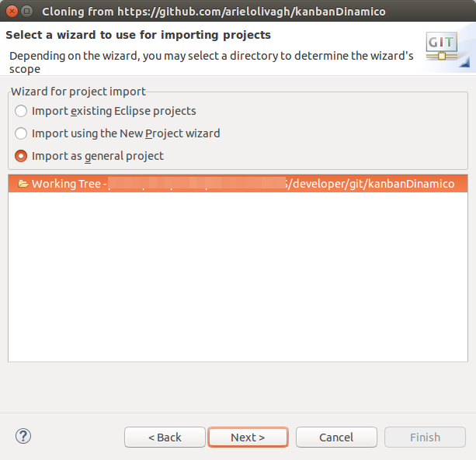Image resolution: width=476 pixels, height=460 pixels.
Task: Click the 'Wizard for project import' group label
Action: [x=78, y=92]
